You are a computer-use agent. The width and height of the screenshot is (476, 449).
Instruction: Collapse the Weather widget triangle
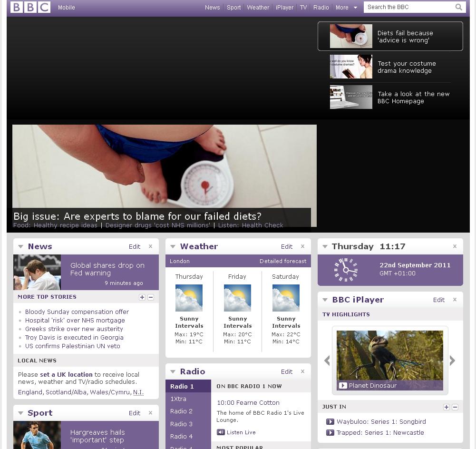173,246
